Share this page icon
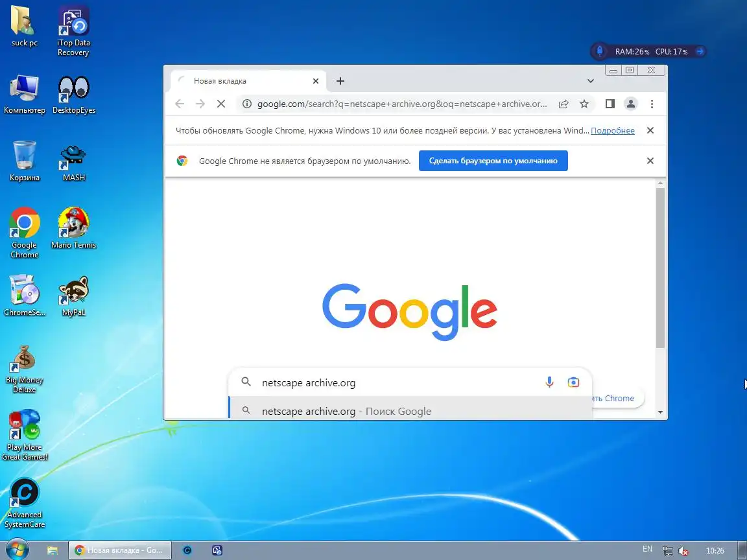Screen dimensions: 747x560 tap(563, 104)
